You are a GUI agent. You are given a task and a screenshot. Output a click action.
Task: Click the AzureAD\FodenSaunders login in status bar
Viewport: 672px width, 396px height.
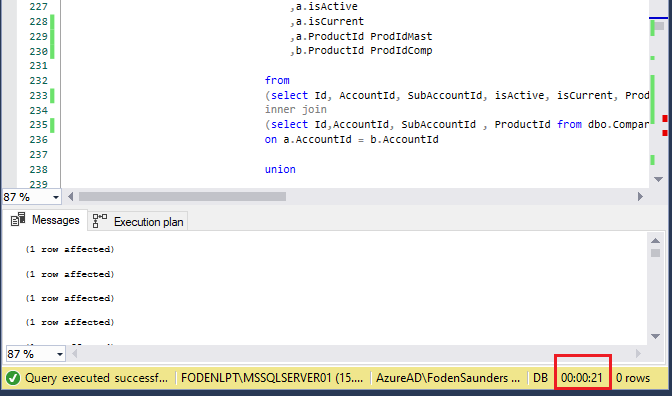click(x=447, y=378)
